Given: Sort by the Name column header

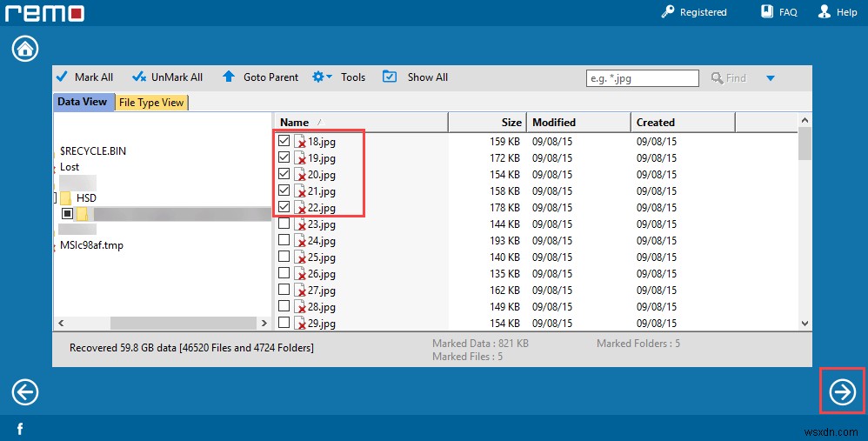Looking at the screenshot, I should click(360, 123).
